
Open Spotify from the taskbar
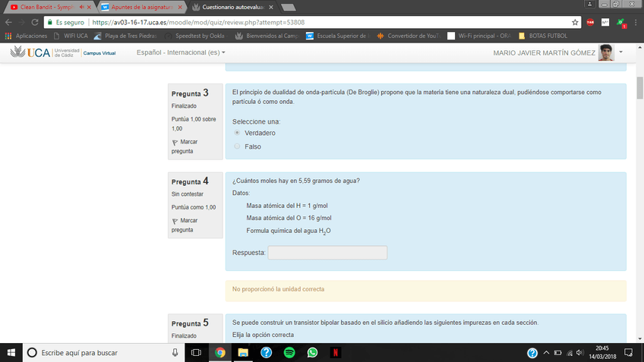point(289,353)
